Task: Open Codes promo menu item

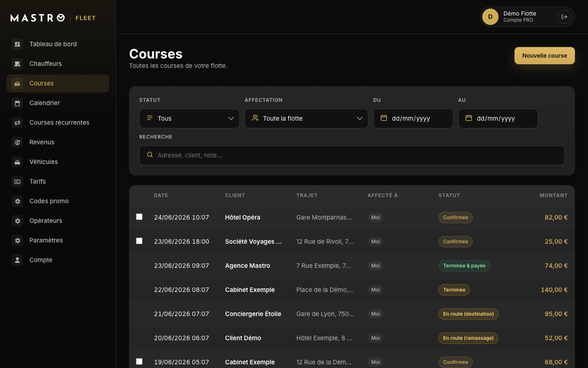Action: [58, 201]
